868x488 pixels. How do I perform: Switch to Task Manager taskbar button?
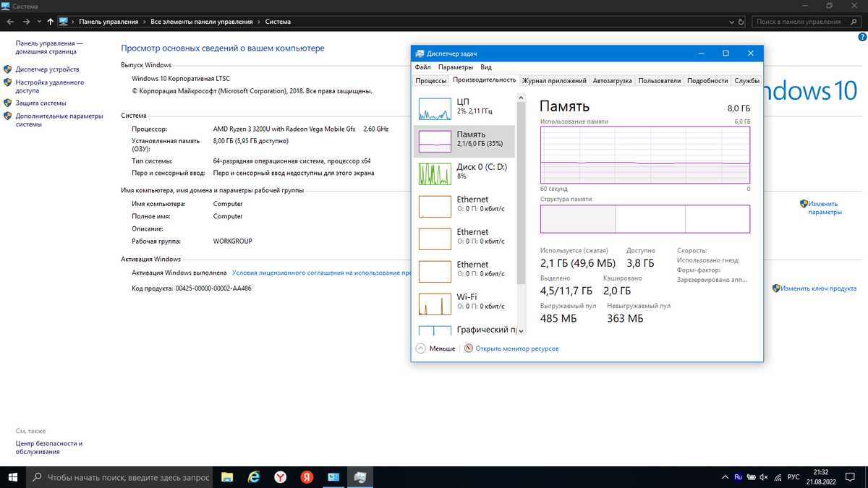click(x=360, y=477)
